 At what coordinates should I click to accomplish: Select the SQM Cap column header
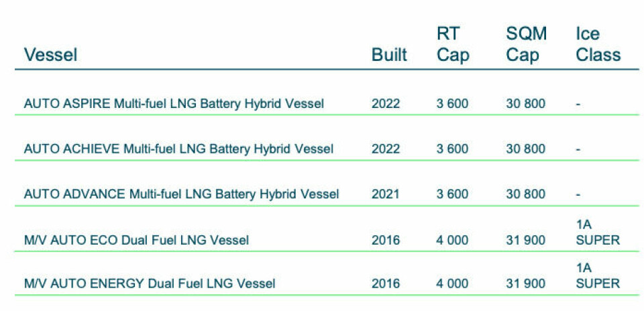pyautogui.click(x=525, y=44)
